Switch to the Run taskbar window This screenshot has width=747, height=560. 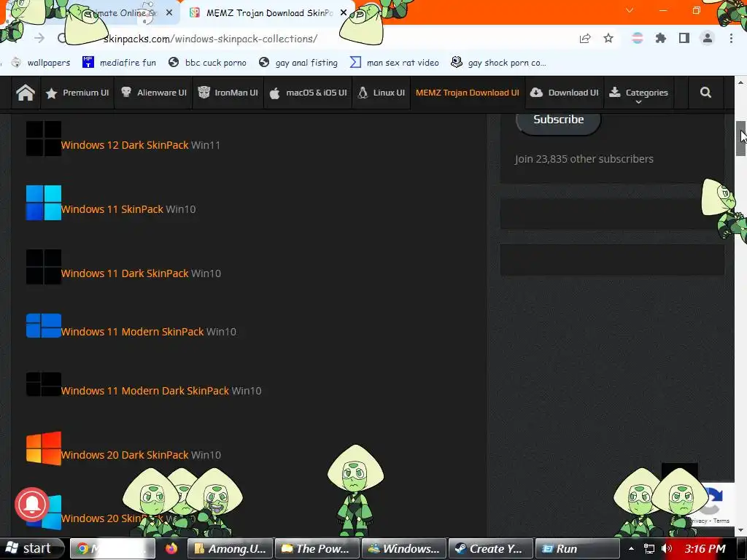[578, 548]
